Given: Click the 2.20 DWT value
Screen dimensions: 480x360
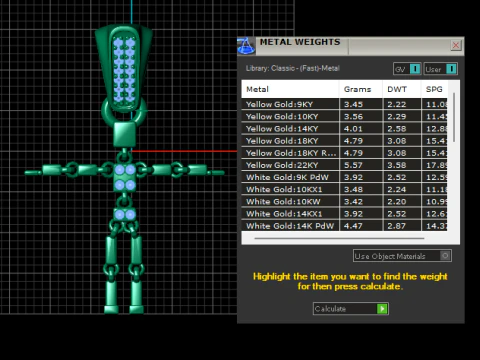Looking at the screenshot, I should 397,202.
